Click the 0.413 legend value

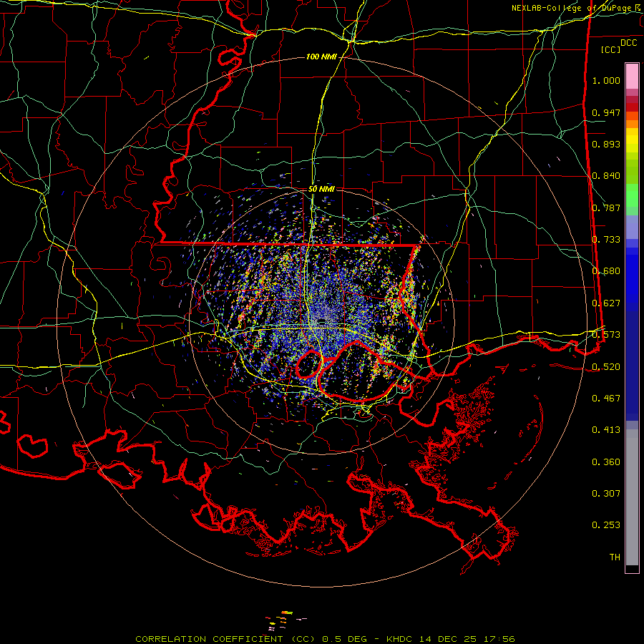pyautogui.click(x=606, y=430)
